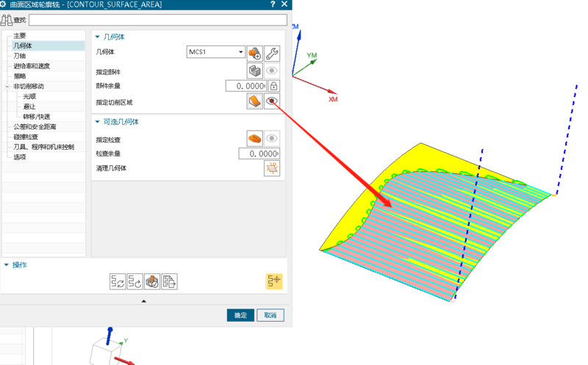The height and width of the screenshot is (365, 588).
Task: Select 非切削移动 tree item
Action: [29, 86]
